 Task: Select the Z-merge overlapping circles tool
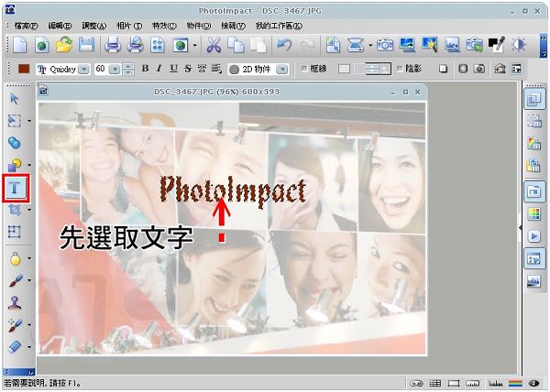pos(15,143)
